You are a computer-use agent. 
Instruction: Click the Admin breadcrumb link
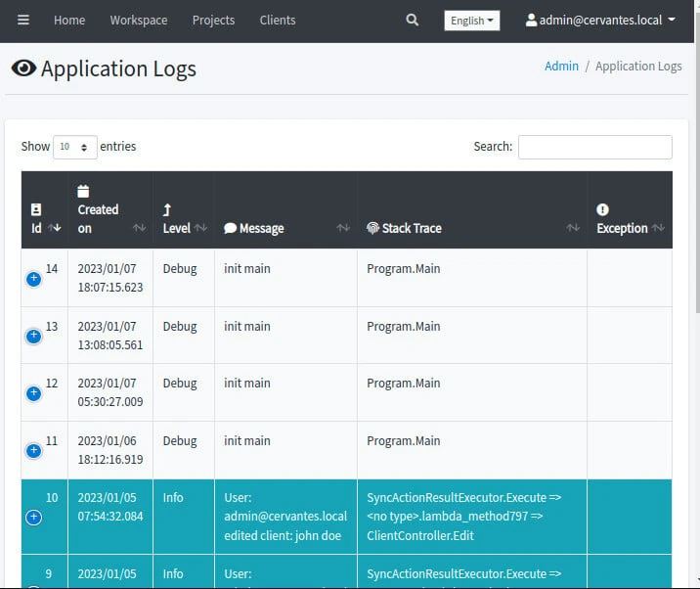tap(561, 67)
